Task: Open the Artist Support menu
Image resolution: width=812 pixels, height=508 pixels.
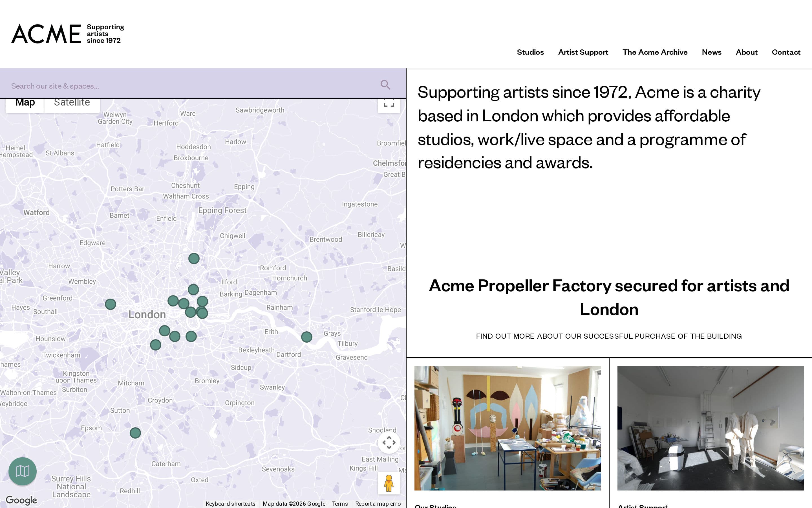Action: (583, 52)
